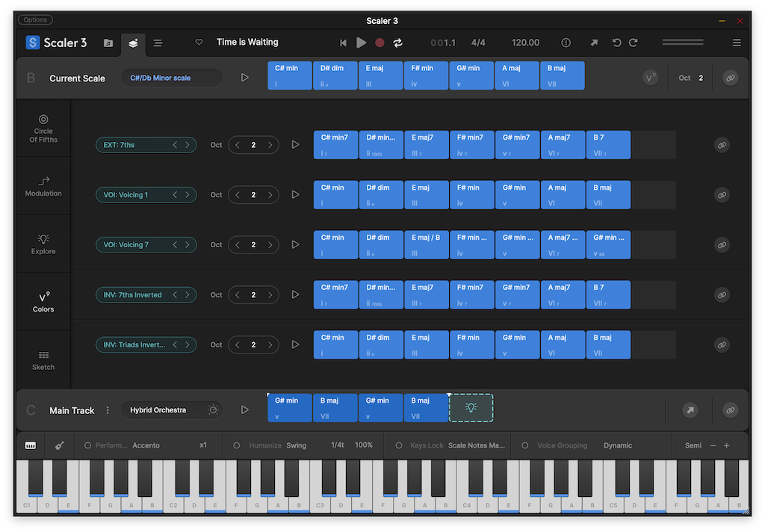Select next variation after VOI: Voicing 7
This screenshot has width=765, height=532.
[188, 245]
